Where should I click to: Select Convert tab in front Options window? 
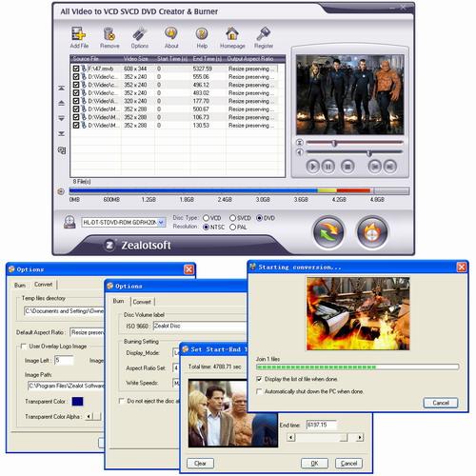tap(142, 302)
